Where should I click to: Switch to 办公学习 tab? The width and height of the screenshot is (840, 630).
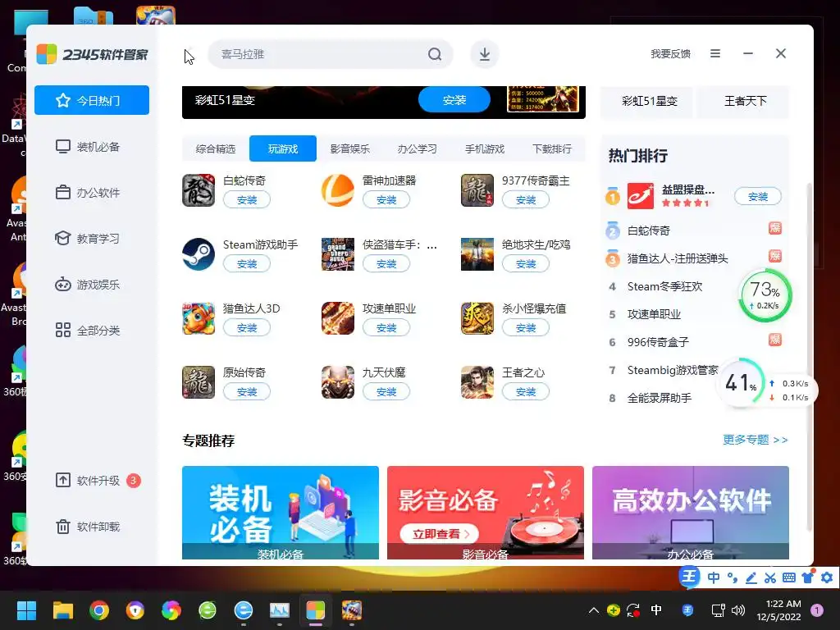coord(418,149)
